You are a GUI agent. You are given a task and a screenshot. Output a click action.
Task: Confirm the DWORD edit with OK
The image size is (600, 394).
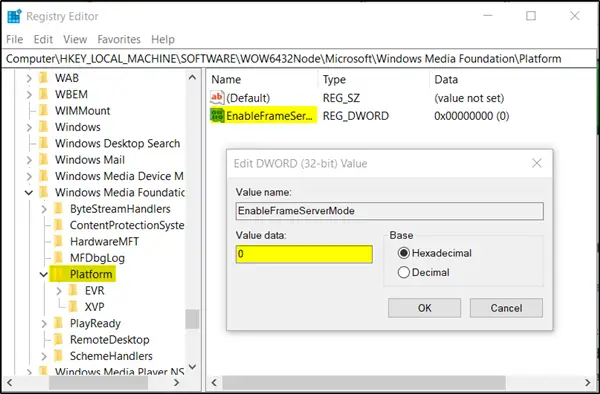[424, 308]
